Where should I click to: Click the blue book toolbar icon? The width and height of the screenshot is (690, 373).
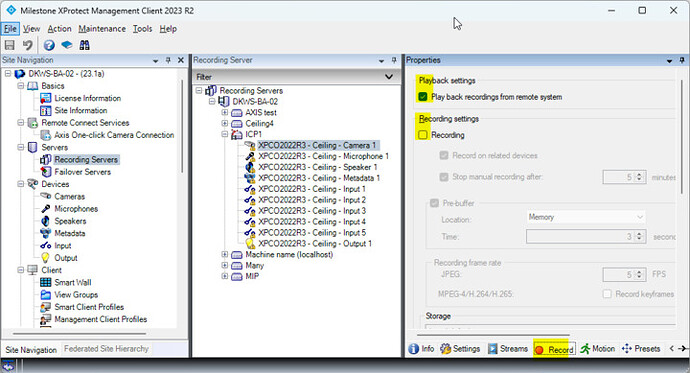[66, 45]
